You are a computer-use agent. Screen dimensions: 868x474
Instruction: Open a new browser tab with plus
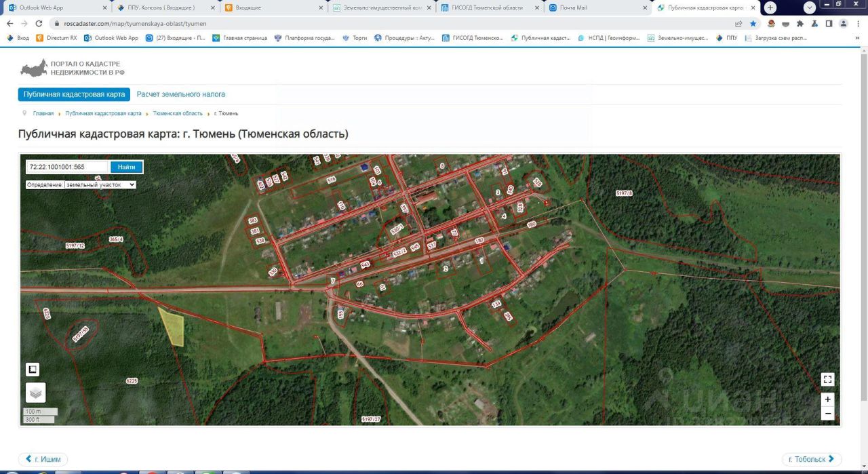(x=770, y=7)
